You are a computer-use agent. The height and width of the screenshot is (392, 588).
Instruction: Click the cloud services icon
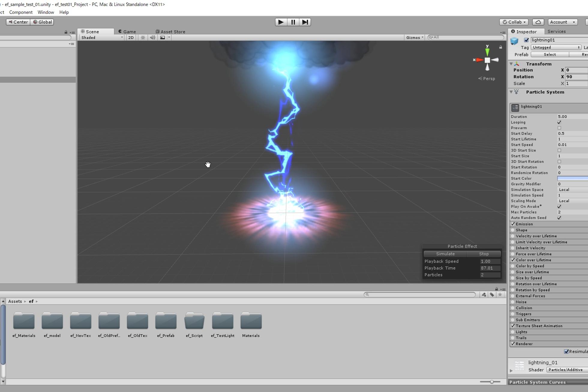point(538,22)
